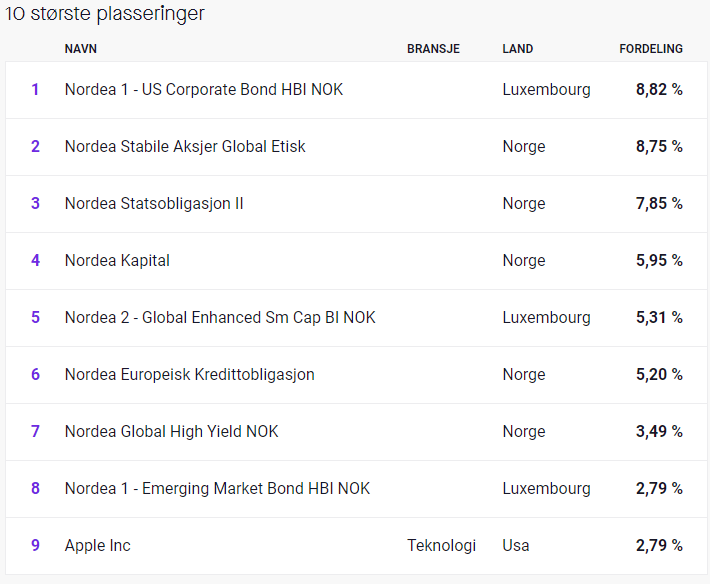Click the BRANSJE column header

[433, 49]
